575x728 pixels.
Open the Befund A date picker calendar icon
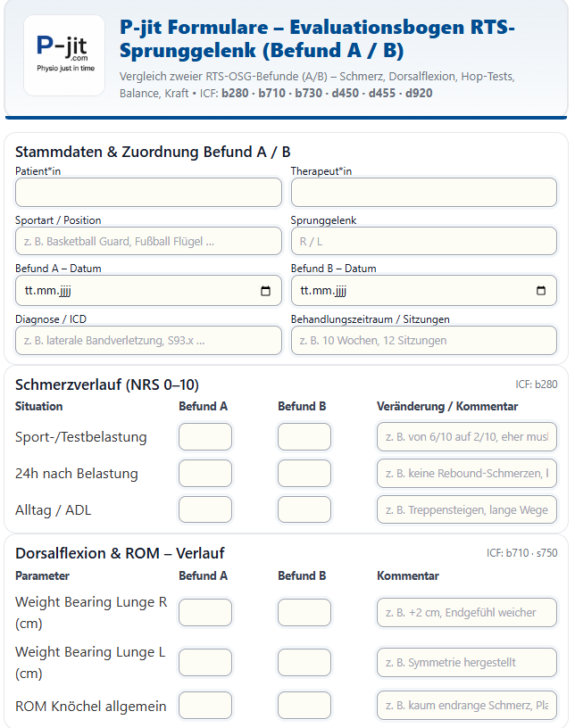(x=265, y=291)
